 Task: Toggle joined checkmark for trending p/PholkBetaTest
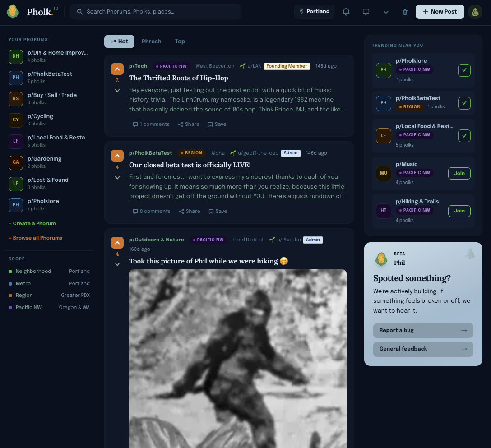464,103
